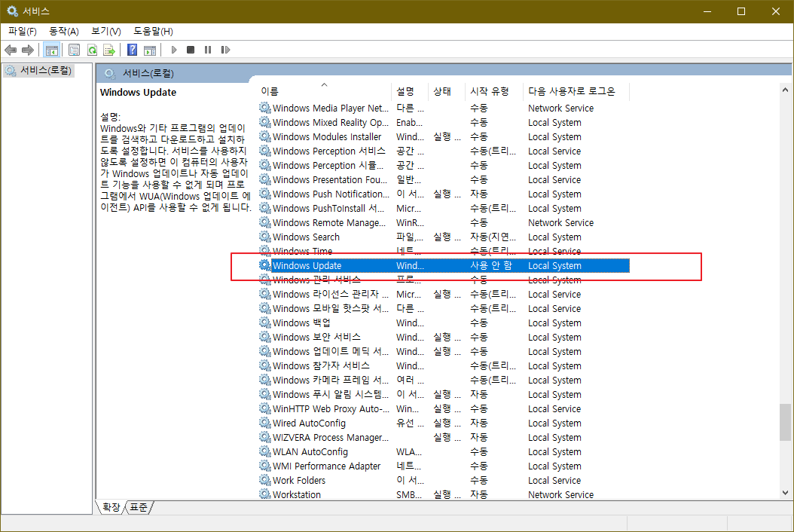Viewport: 794px width, 532px height.
Task: Click the gear icon of Wired AutoConfig row
Action: (265, 423)
